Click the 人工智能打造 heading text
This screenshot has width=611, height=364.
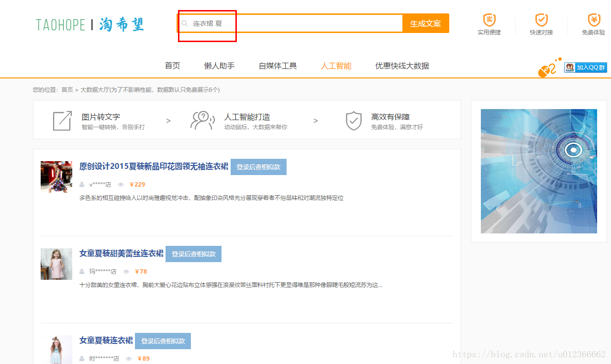pyautogui.click(x=247, y=117)
